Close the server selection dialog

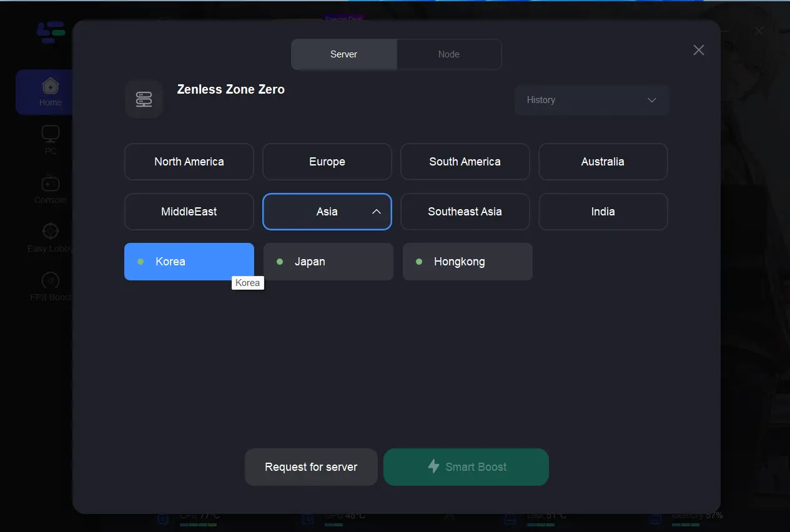tap(699, 50)
